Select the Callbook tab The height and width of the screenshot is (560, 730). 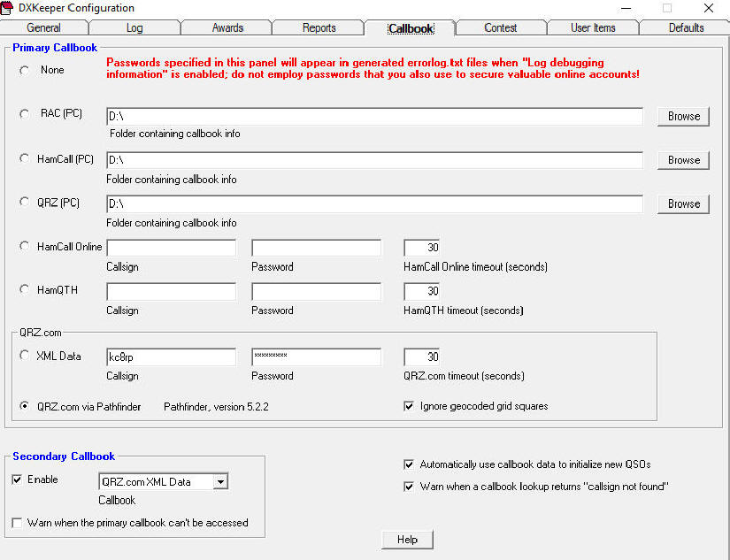pyautogui.click(x=411, y=28)
